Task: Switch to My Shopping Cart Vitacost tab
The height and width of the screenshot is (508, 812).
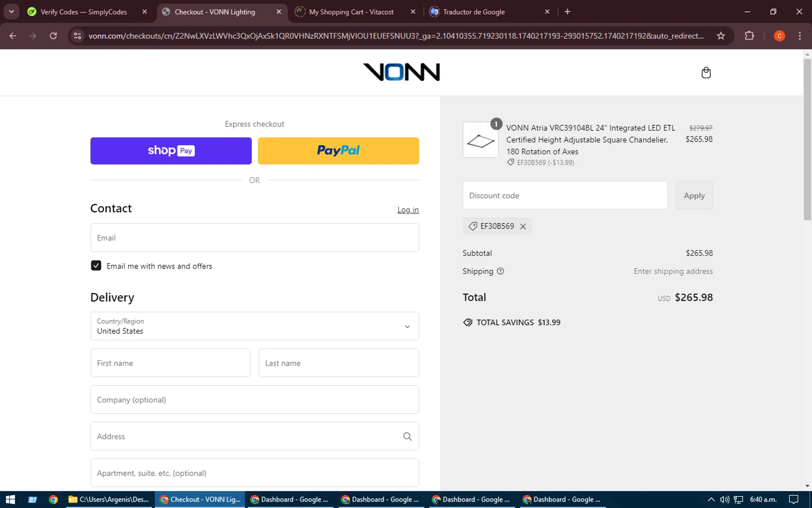Action: pos(351,12)
